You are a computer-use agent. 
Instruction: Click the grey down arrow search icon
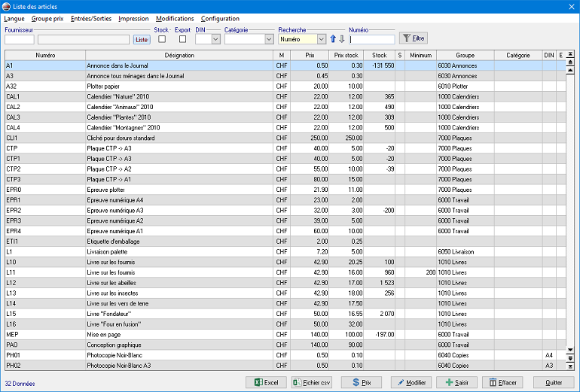(342, 39)
